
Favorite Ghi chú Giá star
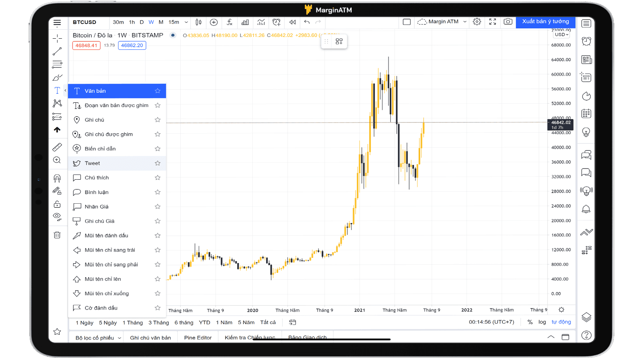pyautogui.click(x=158, y=221)
